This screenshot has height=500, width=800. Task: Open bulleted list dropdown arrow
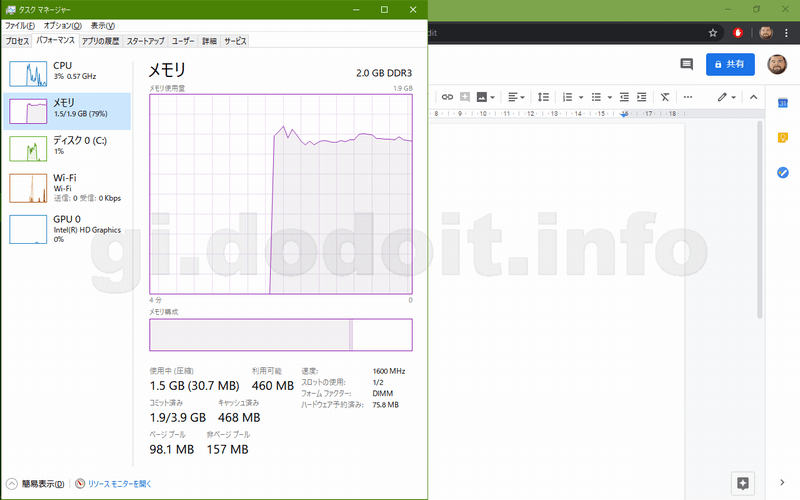609,97
